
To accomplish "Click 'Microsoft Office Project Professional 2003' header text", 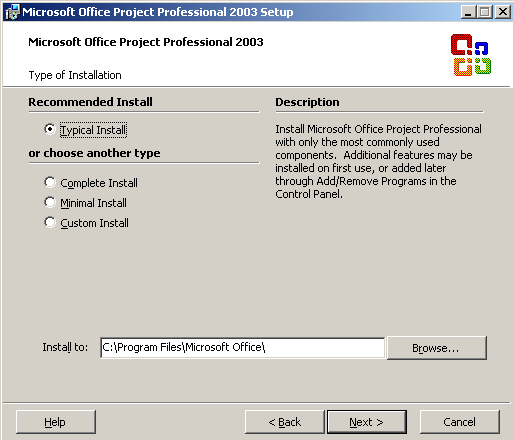I will [146, 42].
